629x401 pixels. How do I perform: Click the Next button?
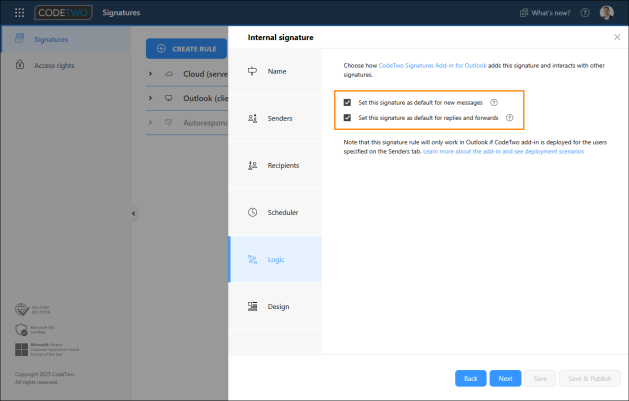(505, 378)
